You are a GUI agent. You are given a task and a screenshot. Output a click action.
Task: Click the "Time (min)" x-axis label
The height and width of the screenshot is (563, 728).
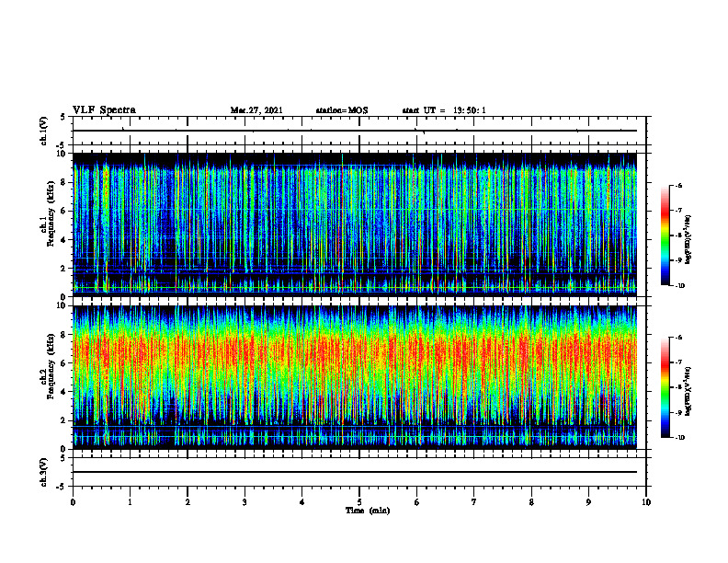pyautogui.click(x=368, y=511)
